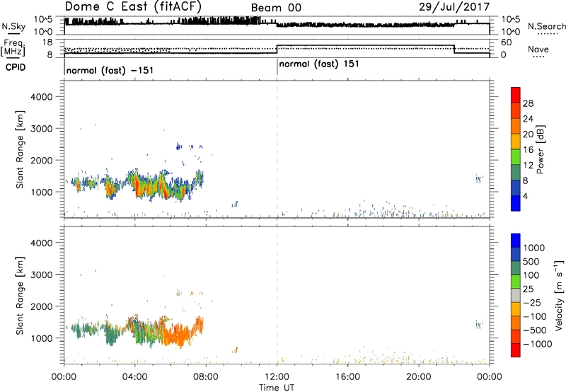Click the 'Dome C East (fitACF)' title
The height and width of the screenshot is (392, 566).
coord(133,7)
